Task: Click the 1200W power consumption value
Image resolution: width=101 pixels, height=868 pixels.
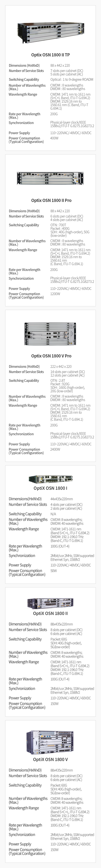Action: tap(55, 294)
